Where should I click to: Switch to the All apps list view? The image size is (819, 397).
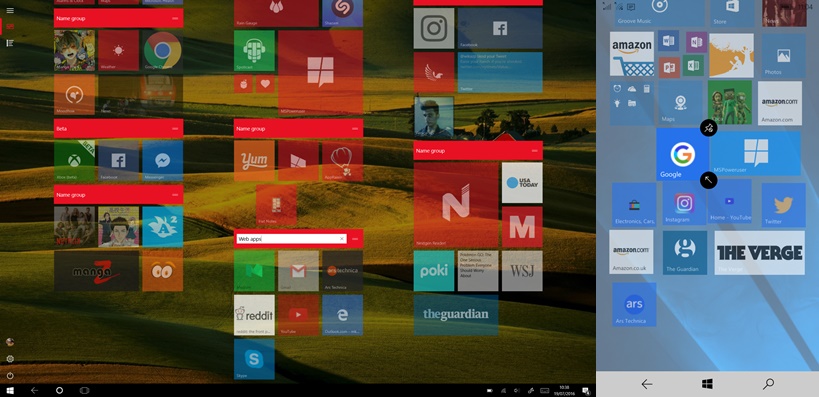click(x=10, y=43)
